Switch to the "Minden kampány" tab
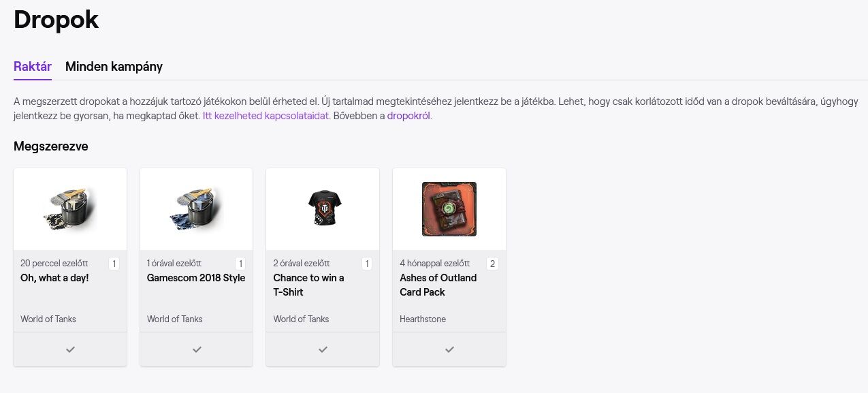The image size is (868, 393). 114,67
